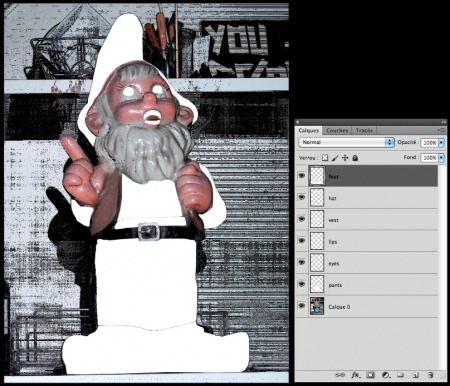Image resolution: width=450 pixels, height=386 pixels.
Task: Create a new layer
Action: point(415,375)
